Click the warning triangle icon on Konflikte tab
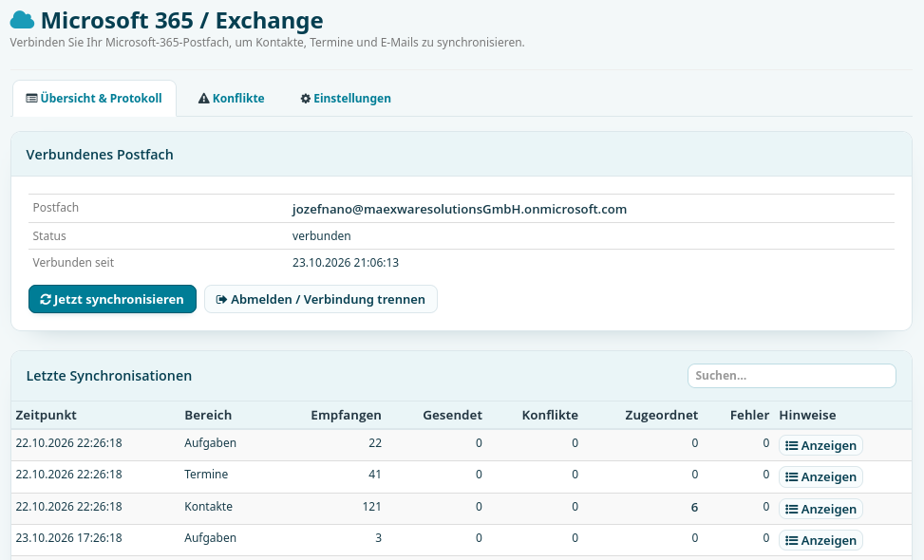 (204, 99)
